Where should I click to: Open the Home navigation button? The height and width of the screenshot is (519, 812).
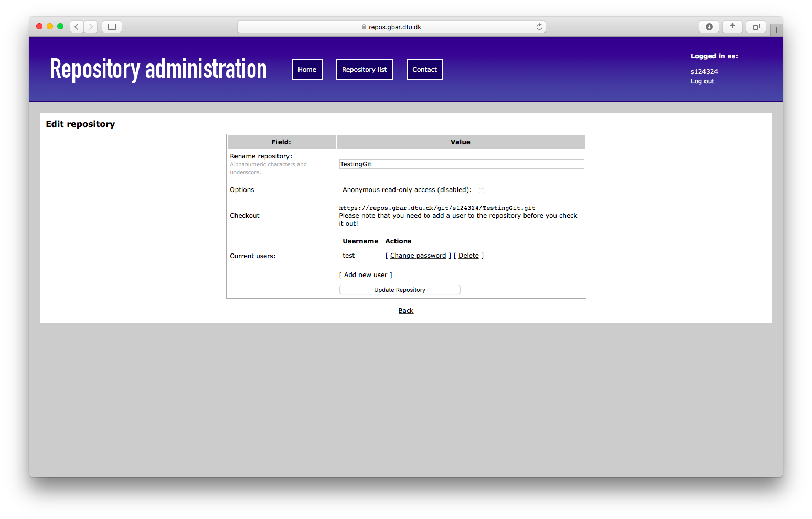pyautogui.click(x=307, y=70)
